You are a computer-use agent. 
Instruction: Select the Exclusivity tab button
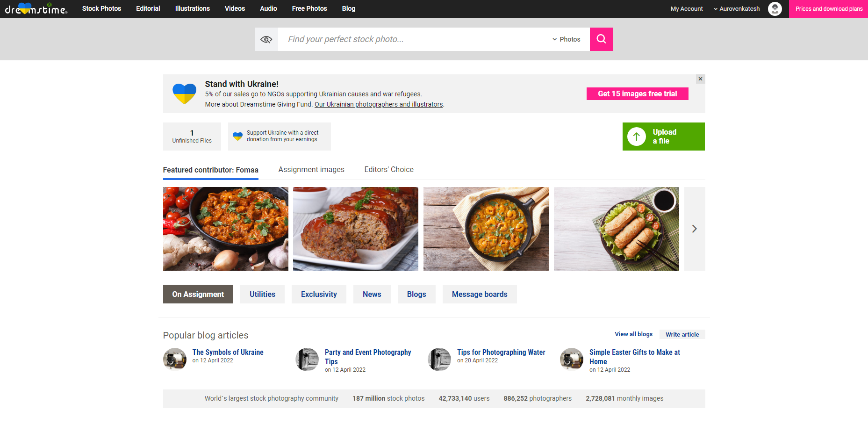point(319,294)
